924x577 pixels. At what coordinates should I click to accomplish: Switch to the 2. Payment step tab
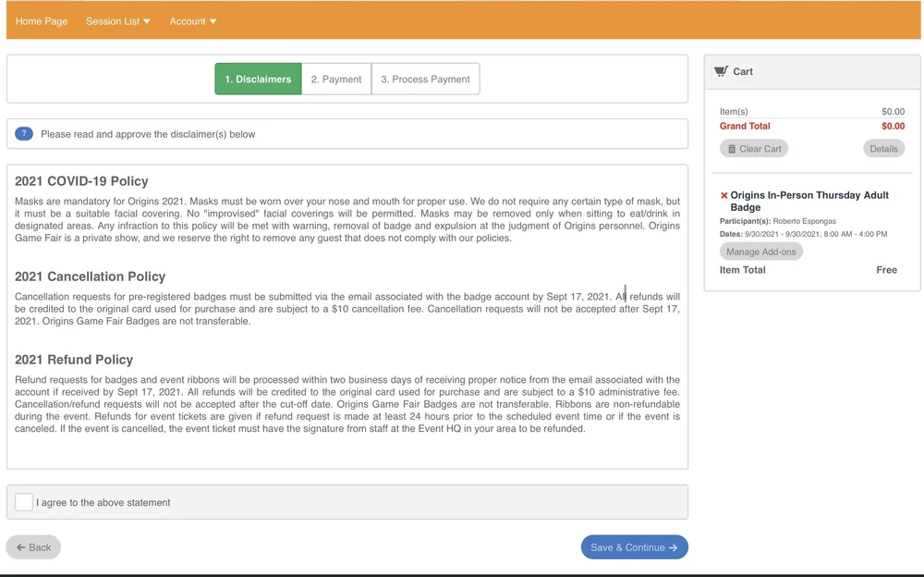pos(336,79)
